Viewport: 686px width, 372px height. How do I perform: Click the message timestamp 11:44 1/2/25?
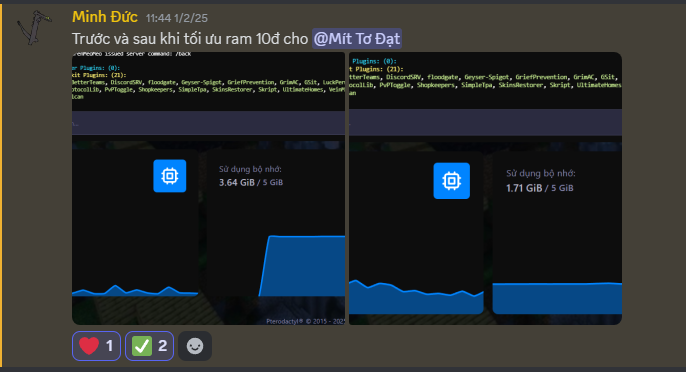point(177,18)
